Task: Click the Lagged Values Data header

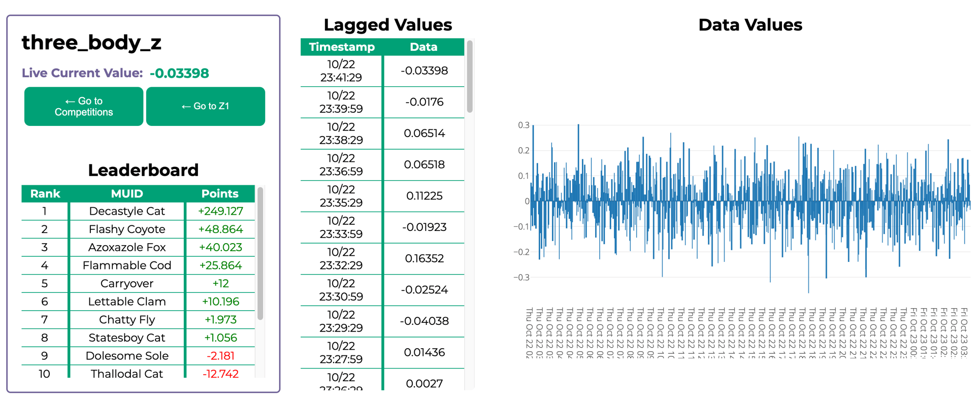Action: 423,47
